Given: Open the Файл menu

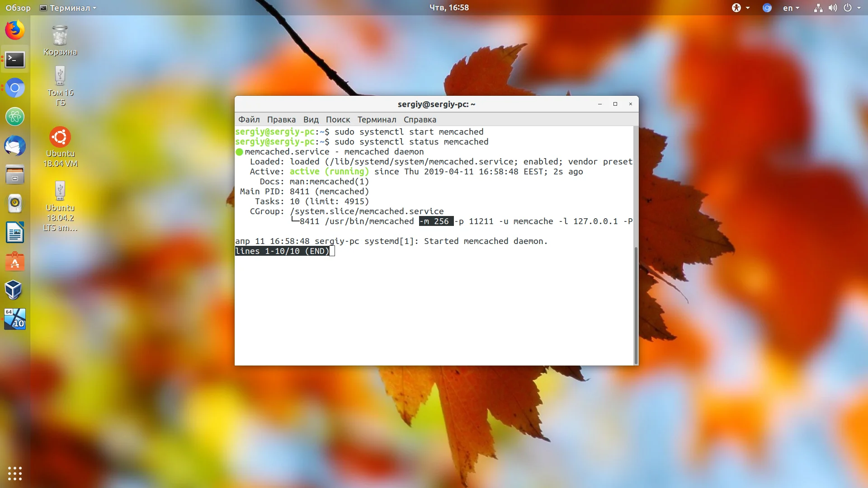Looking at the screenshot, I should coord(249,119).
